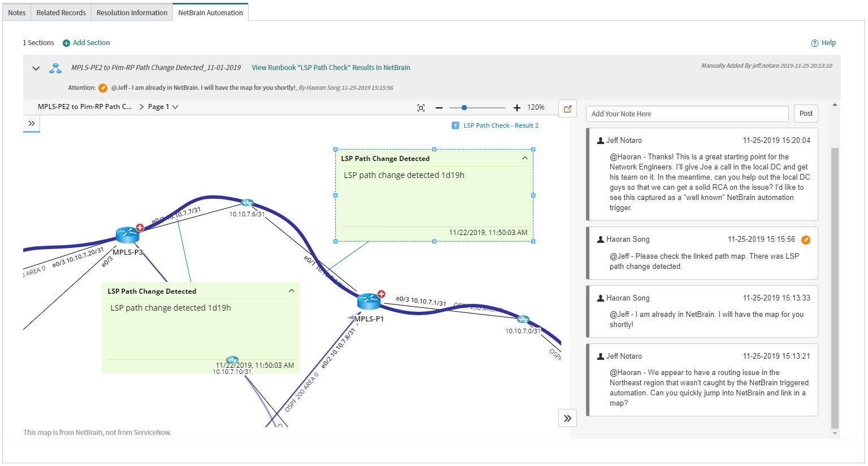The image size is (868, 466).
Task: Zoom out the map with minus button
Action: click(x=439, y=107)
